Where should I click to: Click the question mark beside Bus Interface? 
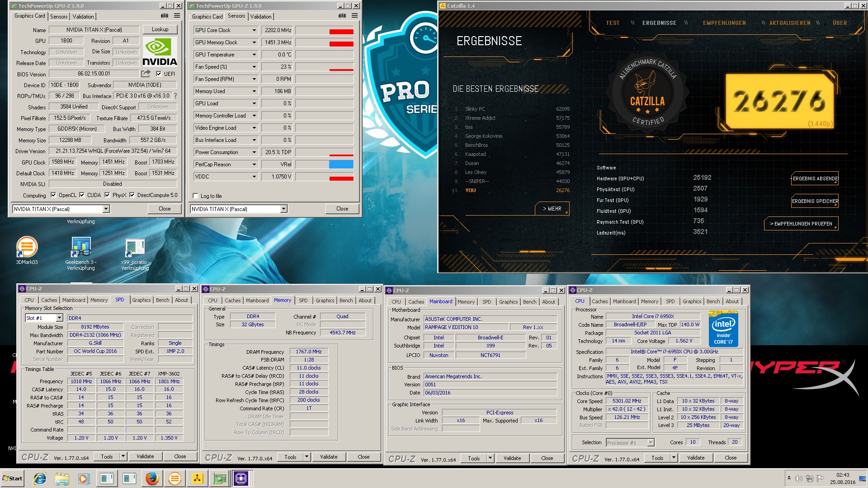[x=175, y=96]
